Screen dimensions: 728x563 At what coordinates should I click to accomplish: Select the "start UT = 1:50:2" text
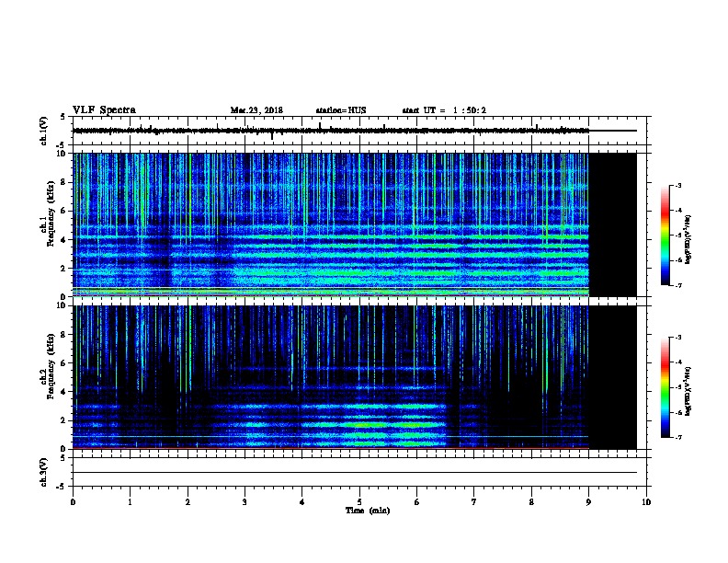click(444, 110)
